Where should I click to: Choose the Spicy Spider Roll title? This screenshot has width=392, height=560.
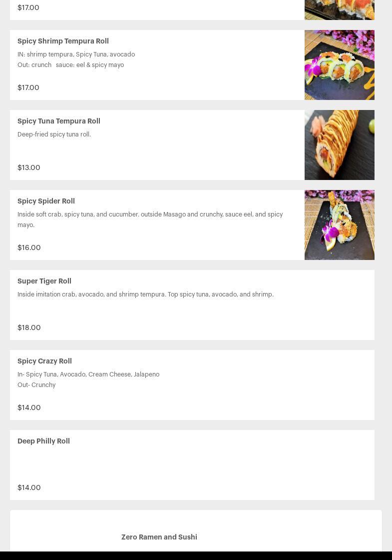pyautogui.click(x=46, y=201)
